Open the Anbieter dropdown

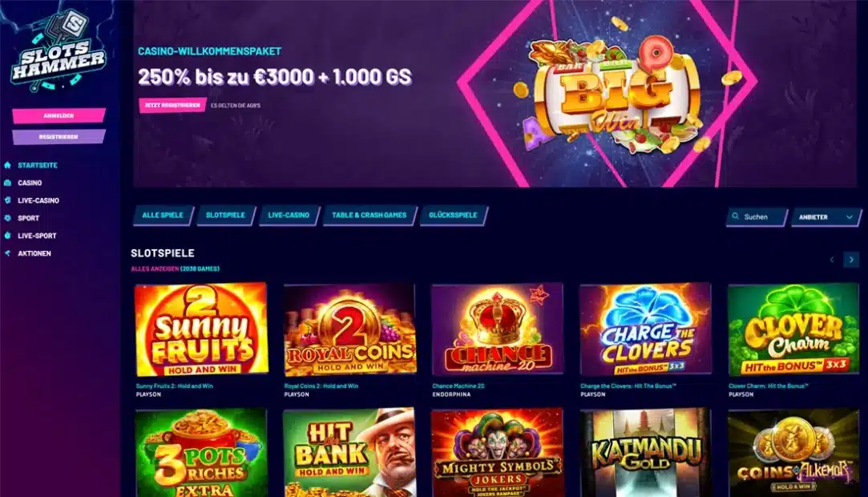pyautogui.click(x=826, y=217)
